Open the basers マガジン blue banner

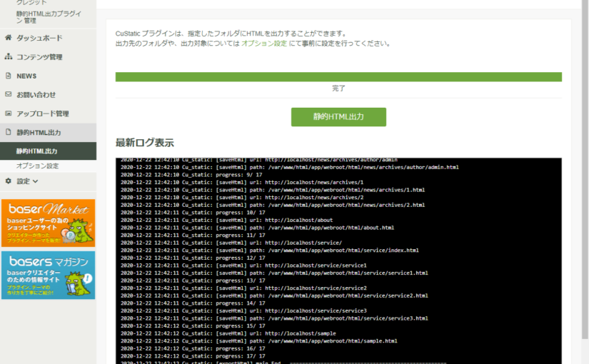[48, 275]
